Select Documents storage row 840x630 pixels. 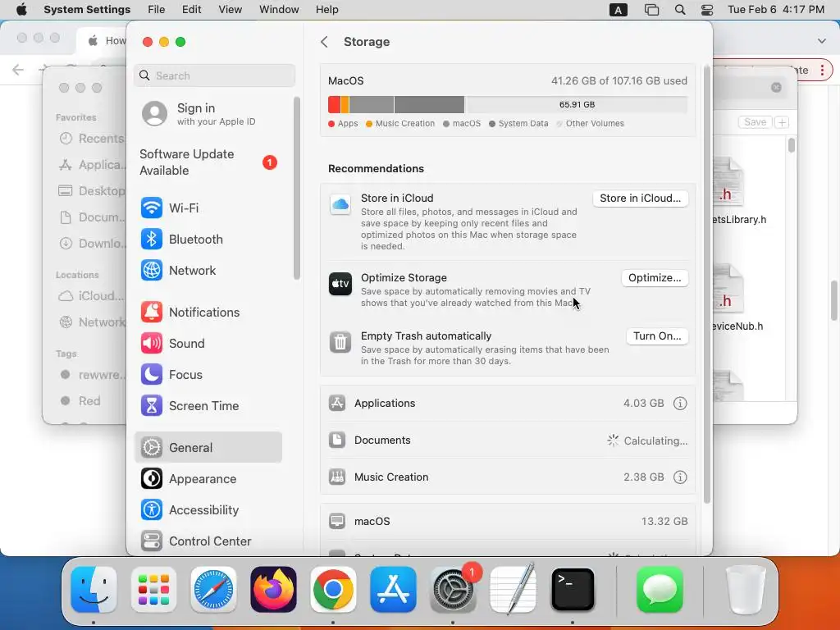click(508, 441)
